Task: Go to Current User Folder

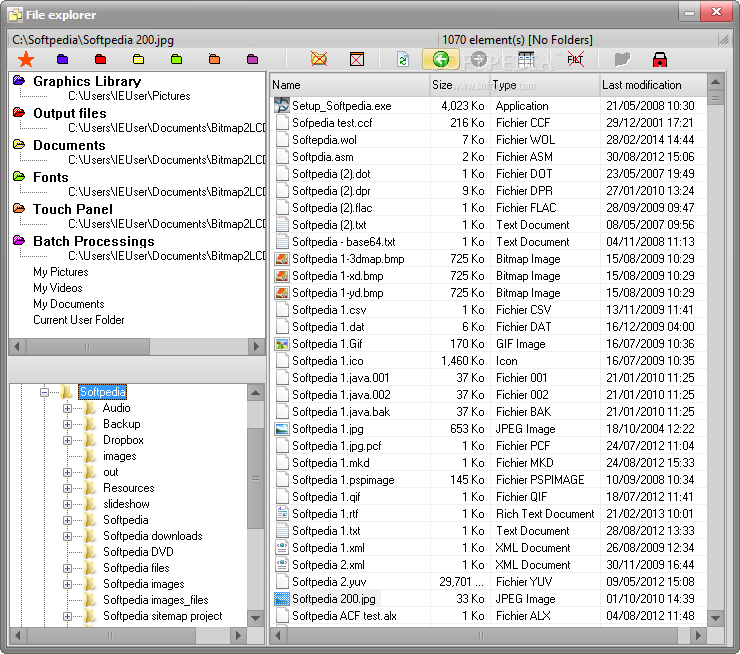Action: 78,320
